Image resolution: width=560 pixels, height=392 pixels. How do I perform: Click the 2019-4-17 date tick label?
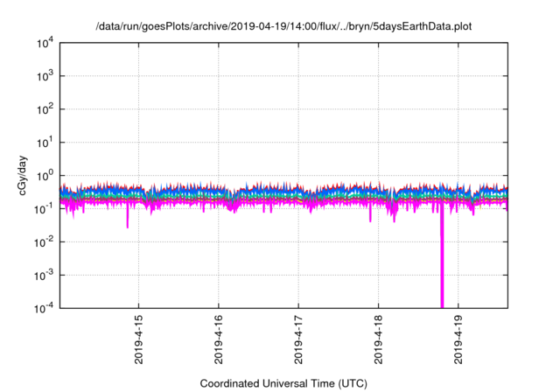coord(298,339)
